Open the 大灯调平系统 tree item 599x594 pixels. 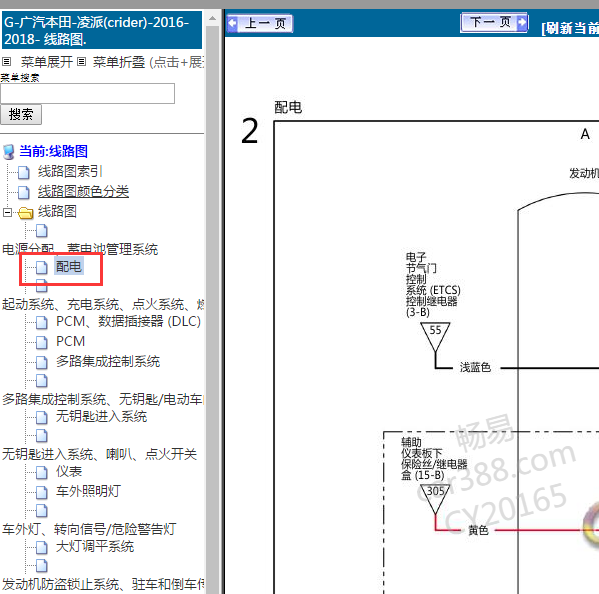[x=95, y=546]
